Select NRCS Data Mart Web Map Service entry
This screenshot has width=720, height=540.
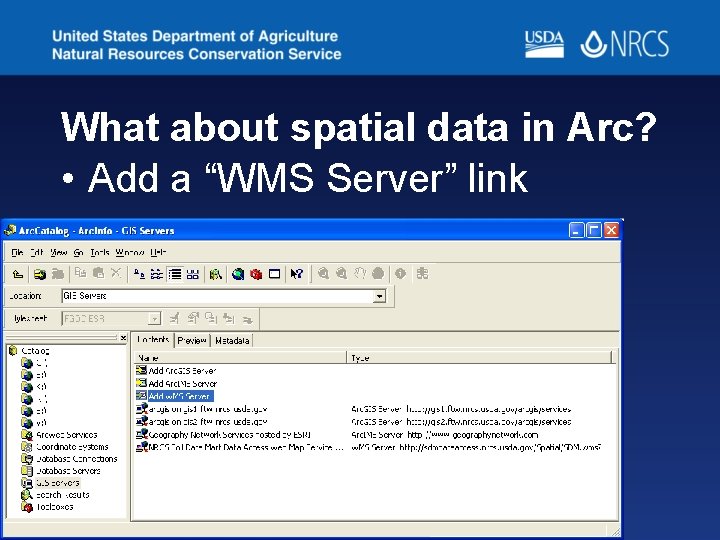(240, 447)
